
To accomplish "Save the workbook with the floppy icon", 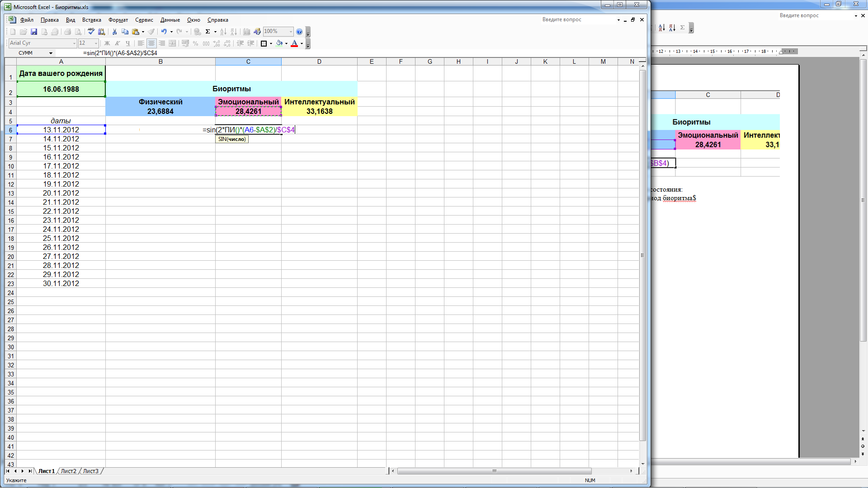I will tap(34, 32).
